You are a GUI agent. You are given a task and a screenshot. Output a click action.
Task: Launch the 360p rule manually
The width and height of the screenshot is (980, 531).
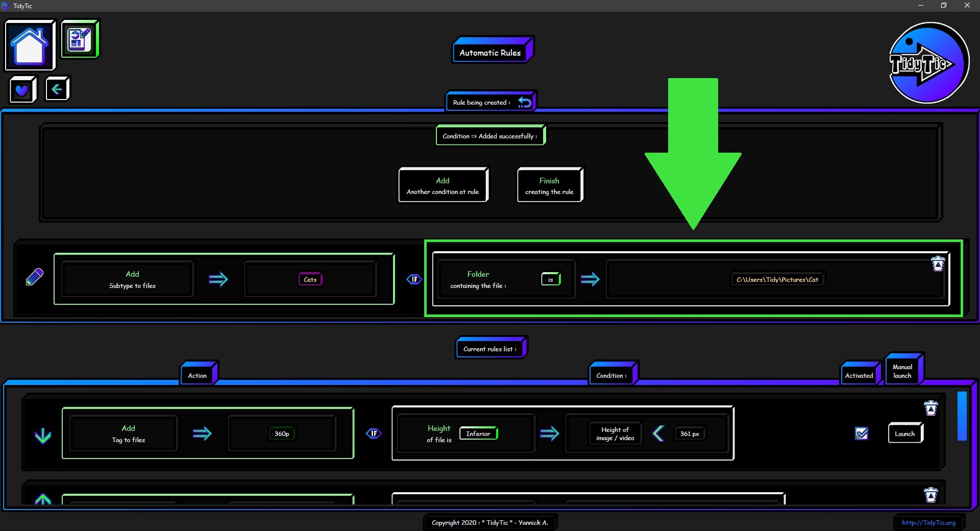(x=905, y=433)
